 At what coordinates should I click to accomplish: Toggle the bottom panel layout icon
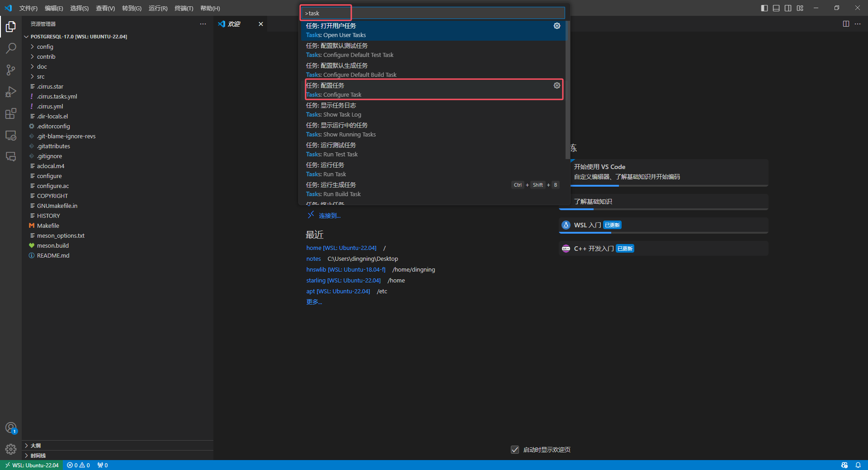(776, 8)
